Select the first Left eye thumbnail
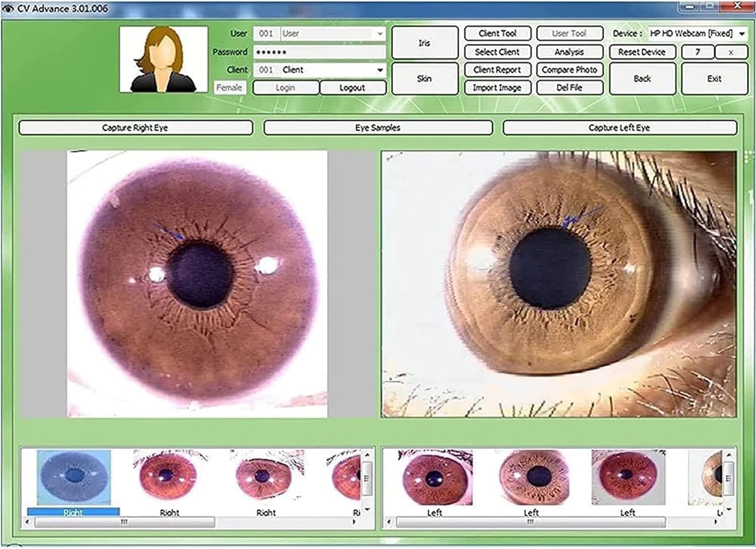The width and height of the screenshot is (756, 549). [434, 477]
